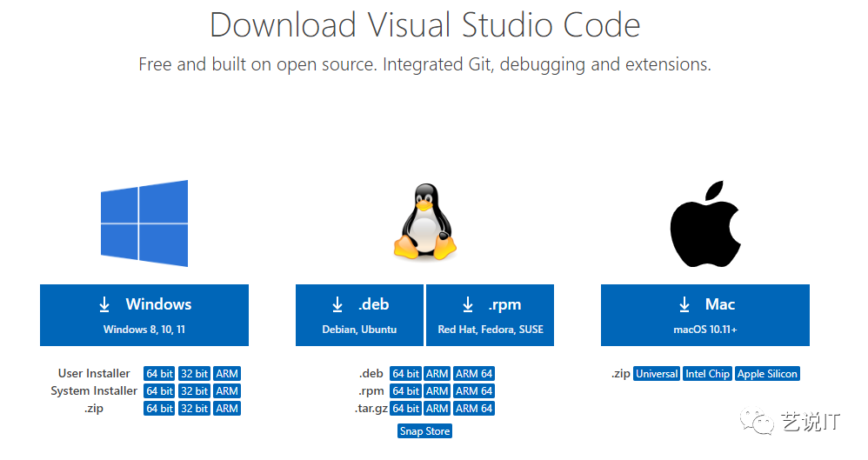Viewport: 868px width, 460px height.
Task: Click the Mac macOS 10.11+ download button
Action: (x=704, y=315)
